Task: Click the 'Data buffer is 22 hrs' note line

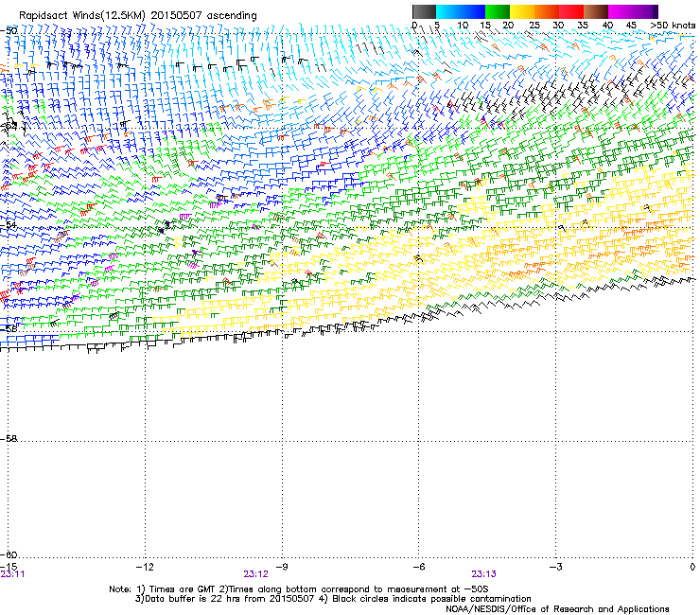Action: [333, 599]
